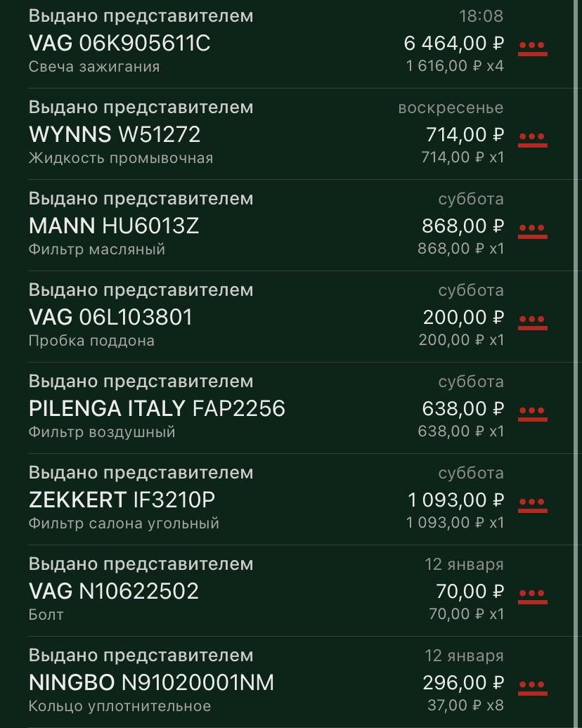Open three-dot menu for NINGBO N91020001NM

[x=532, y=686]
